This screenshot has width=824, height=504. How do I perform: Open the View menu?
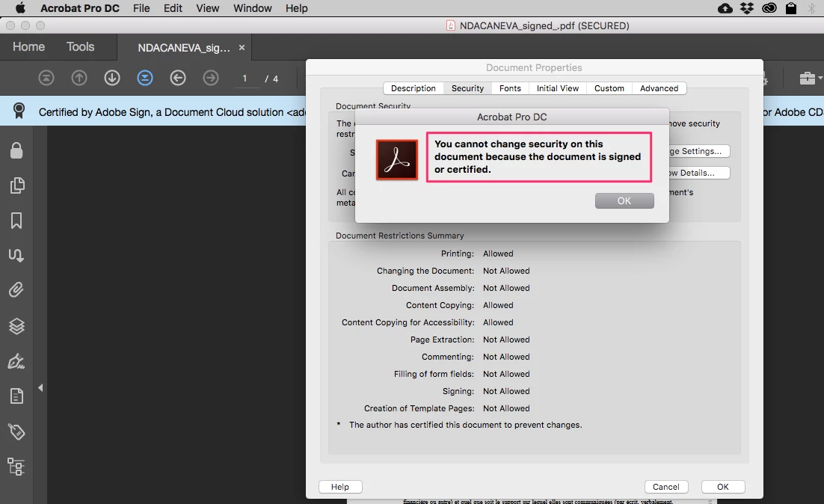coord(208,8)
